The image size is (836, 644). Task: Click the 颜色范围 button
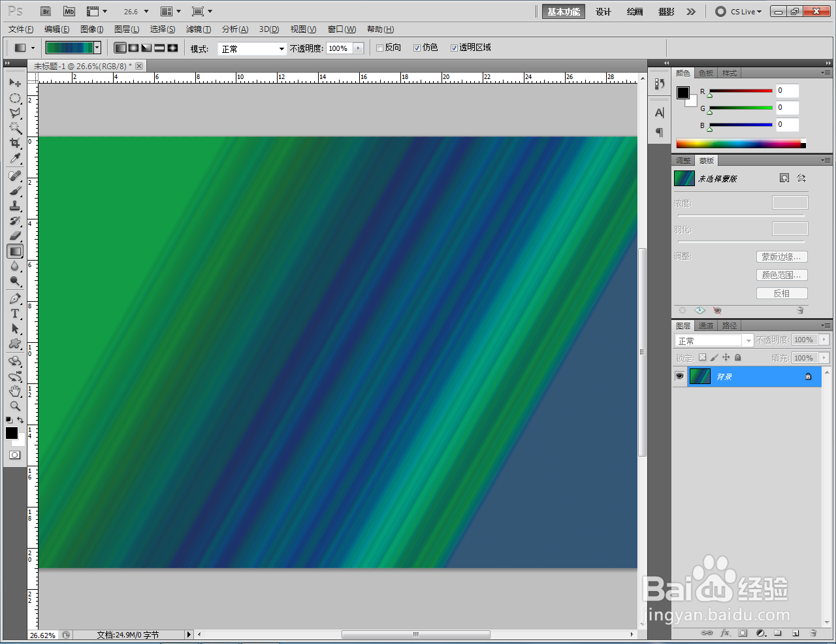point(782,275)
